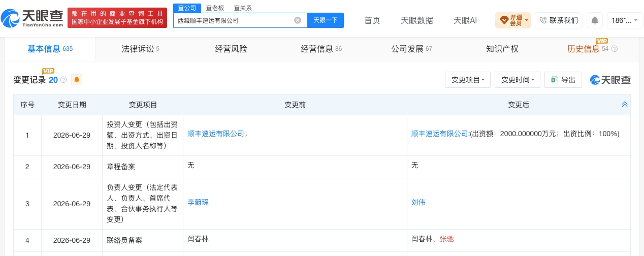Viewport: 644px width, 256px height.
Task: Select the 法律诉讼 tab
Action: point(141,49)
